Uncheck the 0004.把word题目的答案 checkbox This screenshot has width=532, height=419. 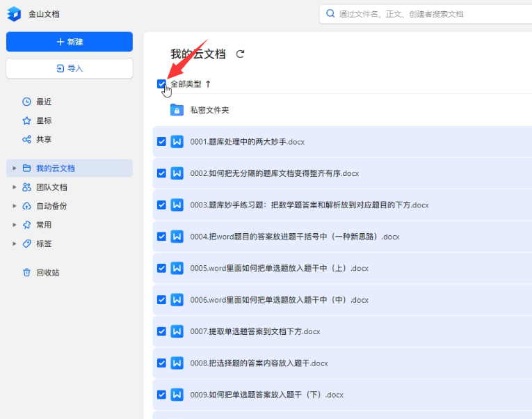(x=161, y=237)
